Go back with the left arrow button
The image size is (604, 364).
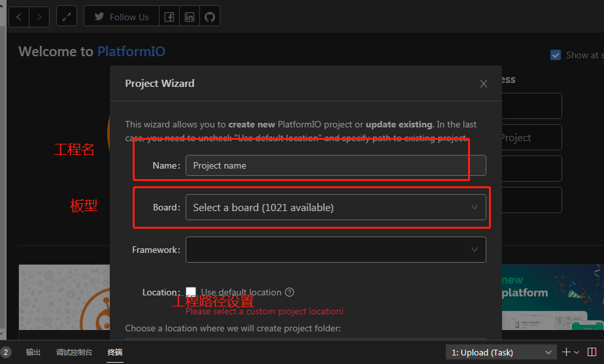click(x=19, y=17)
